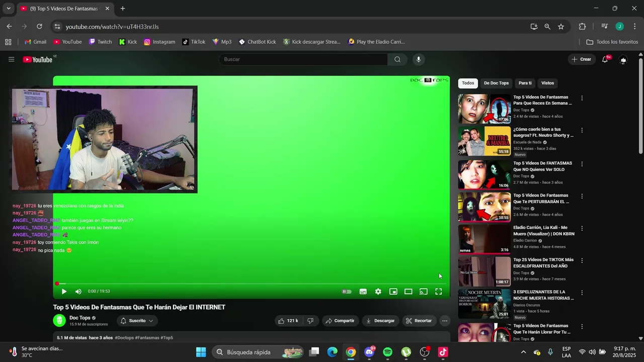Open the TikTok bookmark
Screen dimensions: 644x362
[x=194, y=42]
